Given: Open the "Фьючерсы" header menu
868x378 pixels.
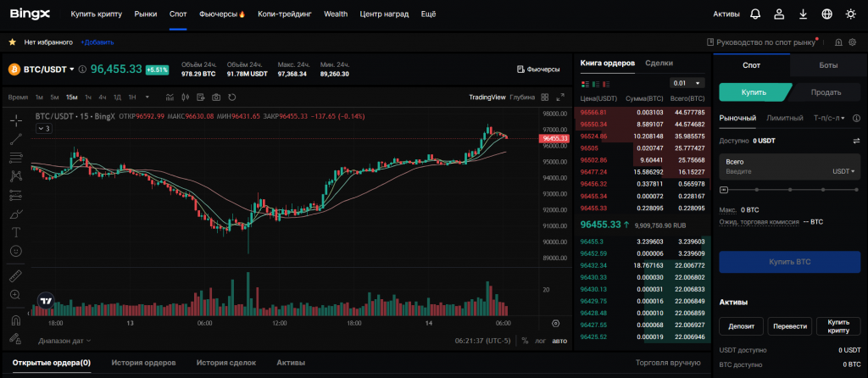Looking at the screenshot, I should (222, 14).
